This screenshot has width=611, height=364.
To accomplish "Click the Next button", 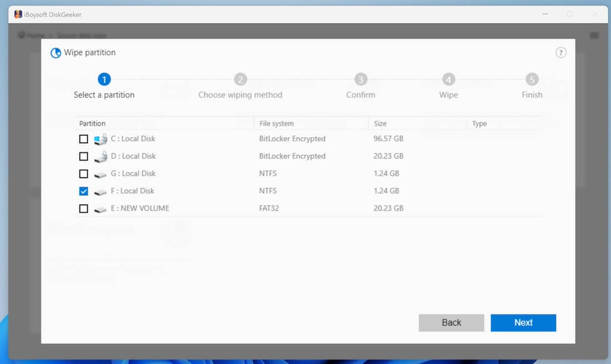I will pos(523,323).
